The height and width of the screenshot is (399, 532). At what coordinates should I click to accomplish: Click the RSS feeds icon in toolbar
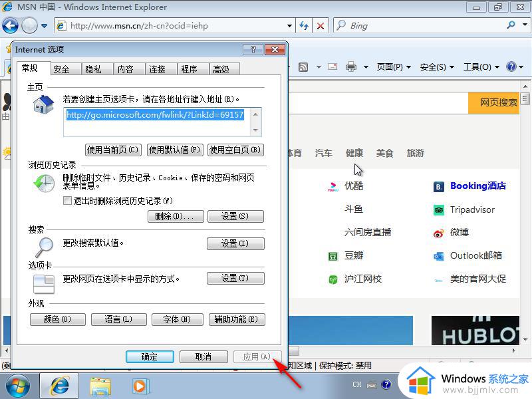303,67
